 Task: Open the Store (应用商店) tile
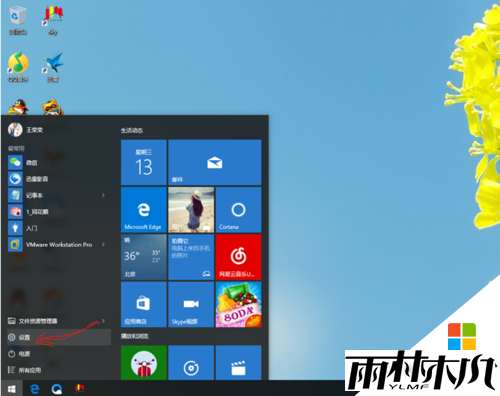pyautogui.click(x=144, y=304)
